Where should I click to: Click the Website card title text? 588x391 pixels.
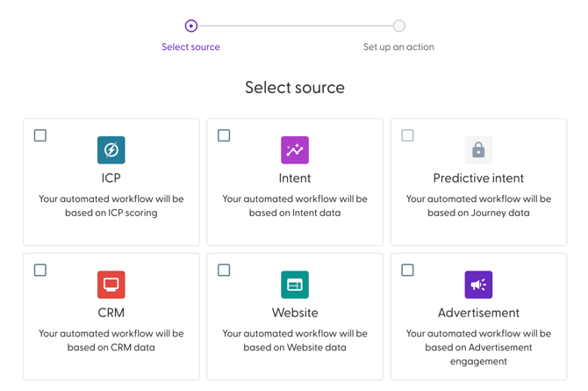[x=295, y=313]
